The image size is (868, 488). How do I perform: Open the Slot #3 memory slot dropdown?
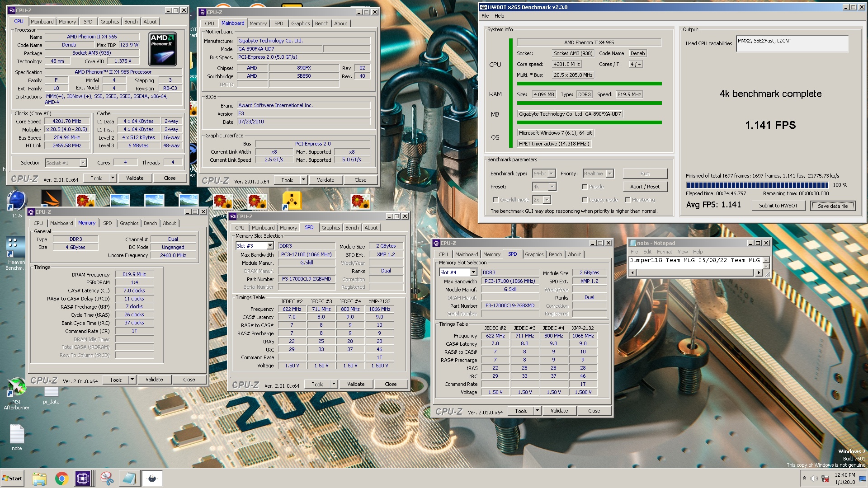(270, 246)
